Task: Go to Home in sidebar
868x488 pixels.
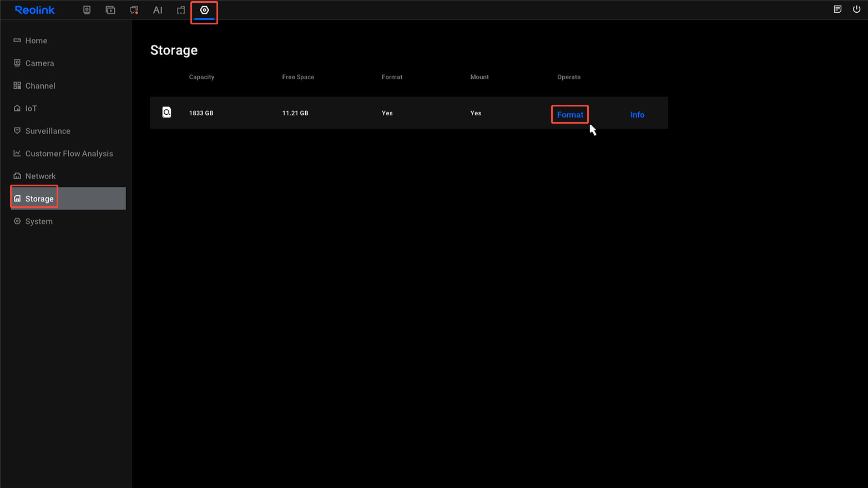Action: 36,40
